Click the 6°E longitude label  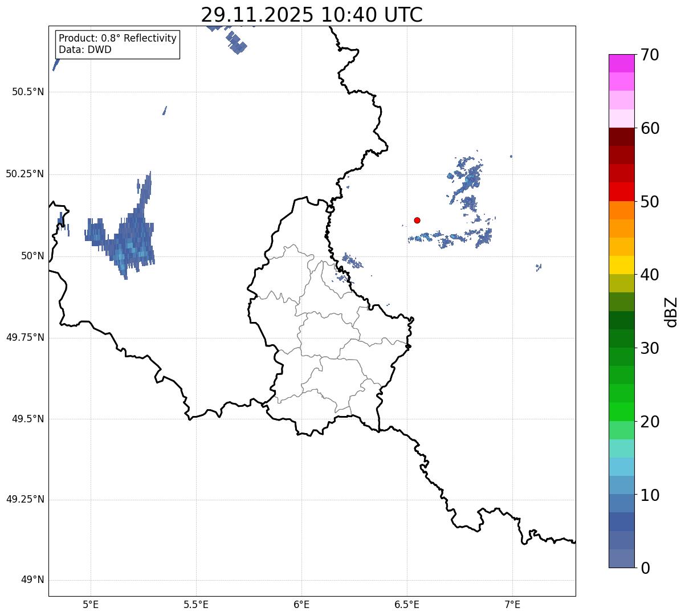coord(301,604)
